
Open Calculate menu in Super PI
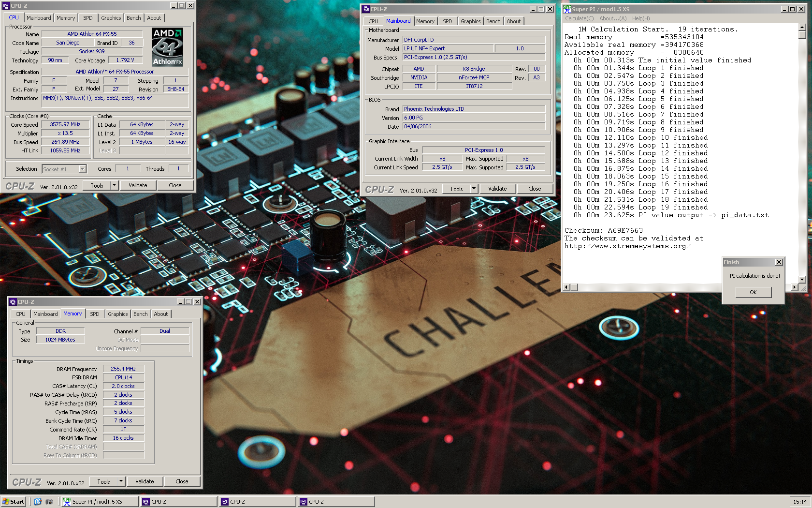(x=580, y=18)
